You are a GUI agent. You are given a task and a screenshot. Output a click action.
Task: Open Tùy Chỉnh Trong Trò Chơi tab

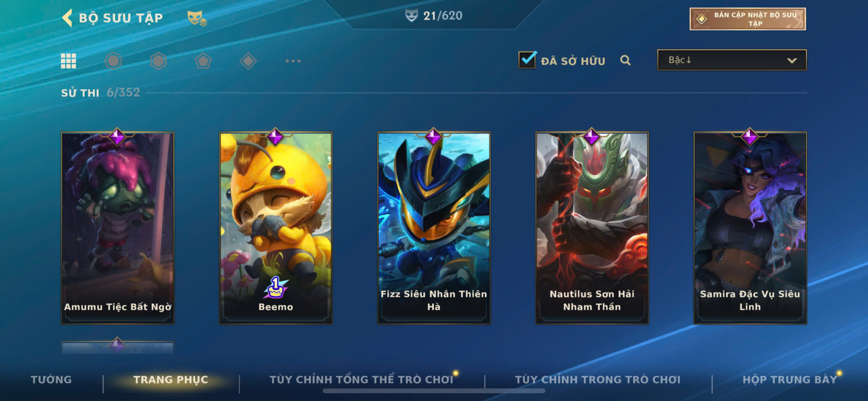(598, 379)
